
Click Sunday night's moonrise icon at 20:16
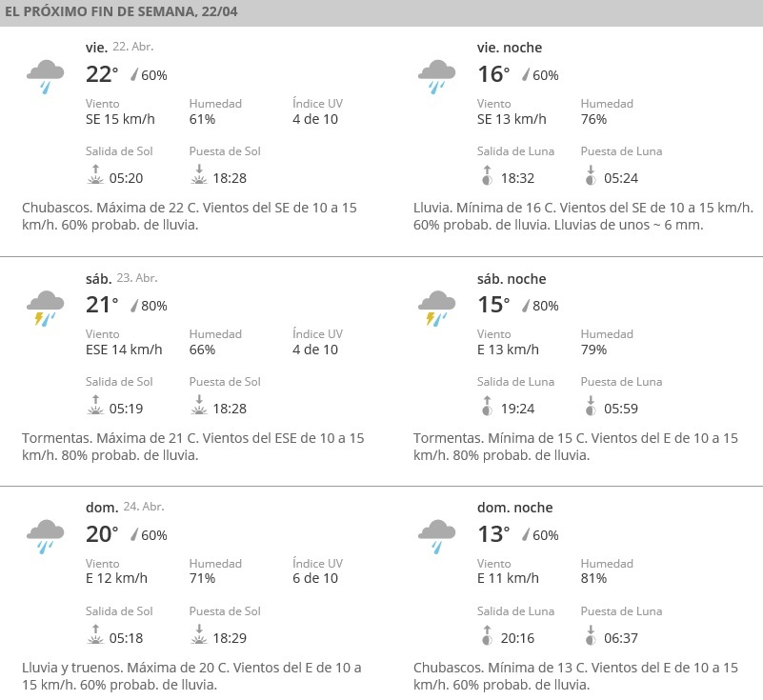tap(486, 633)
